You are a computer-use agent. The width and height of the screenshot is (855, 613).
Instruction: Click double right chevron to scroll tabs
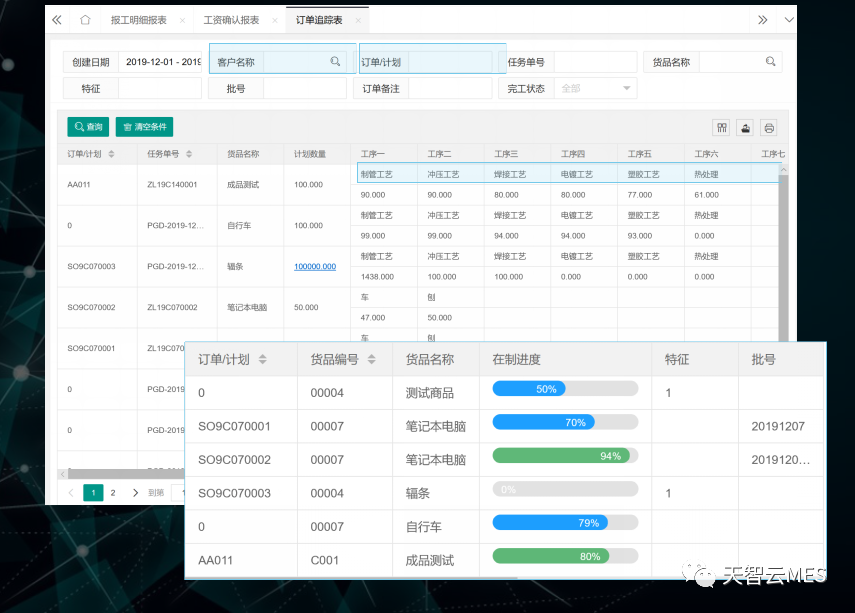[763, 20]
